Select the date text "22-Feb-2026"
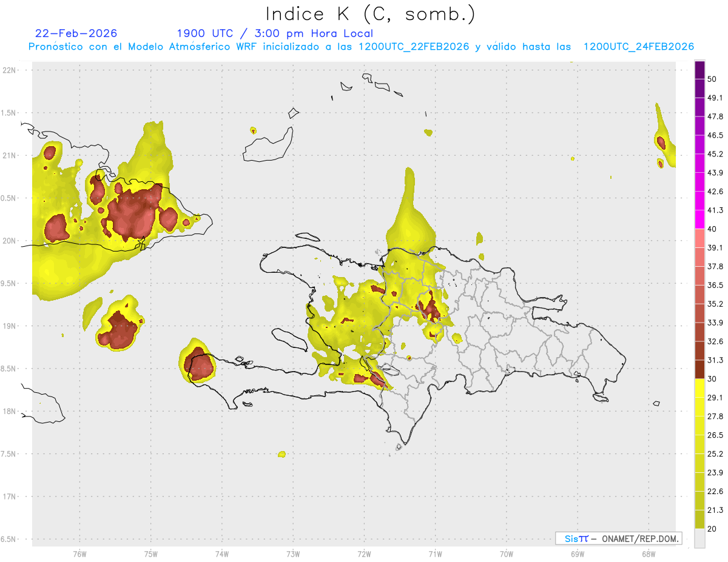 [76, 33]
